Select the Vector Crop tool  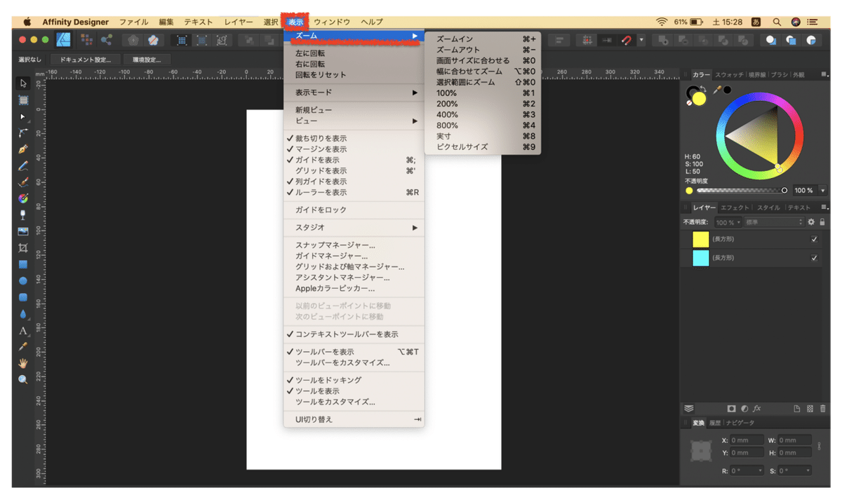pyautogui.click(x=23, y=247)
